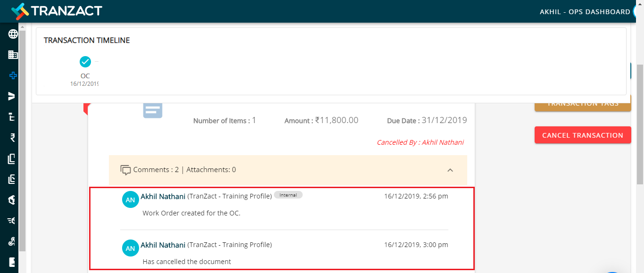Viewport: 644px width, 273px height.
Task: Click the Cancel Transaction button
Action: tap(583, 135)
